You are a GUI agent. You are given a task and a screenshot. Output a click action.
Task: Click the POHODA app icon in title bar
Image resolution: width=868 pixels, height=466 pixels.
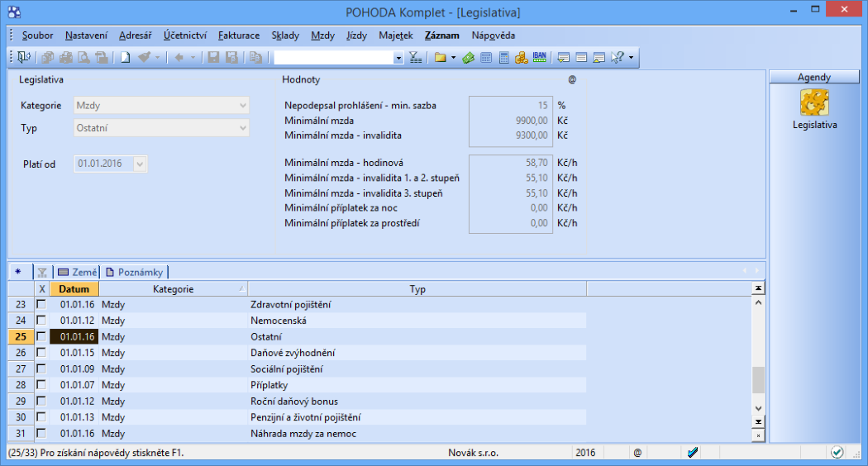tap(14, 12)
